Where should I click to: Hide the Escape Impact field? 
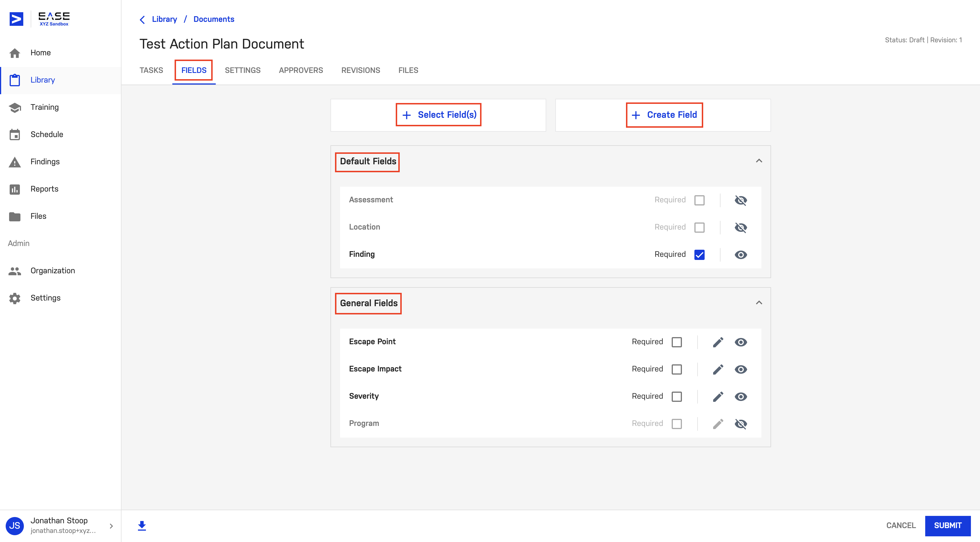(741, 369)
